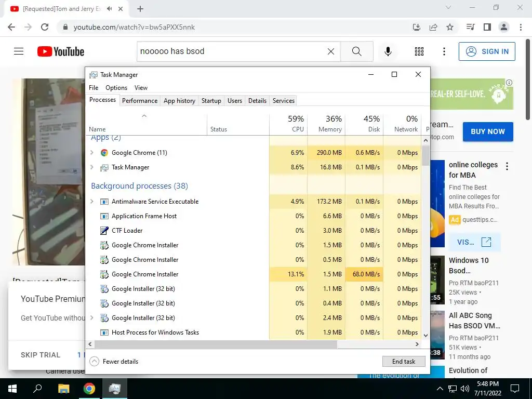
Task: Click the Chrome back arrow
Action: tap(11, 27)
